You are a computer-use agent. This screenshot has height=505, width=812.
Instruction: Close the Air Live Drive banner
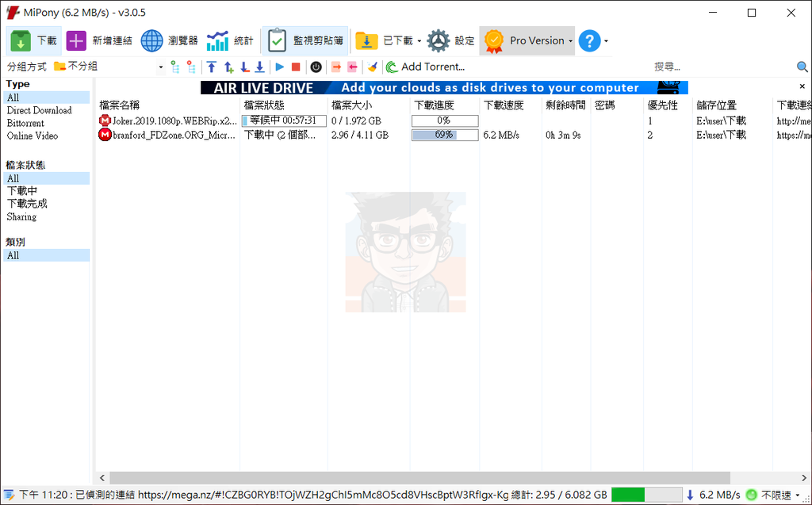(802, 86)
